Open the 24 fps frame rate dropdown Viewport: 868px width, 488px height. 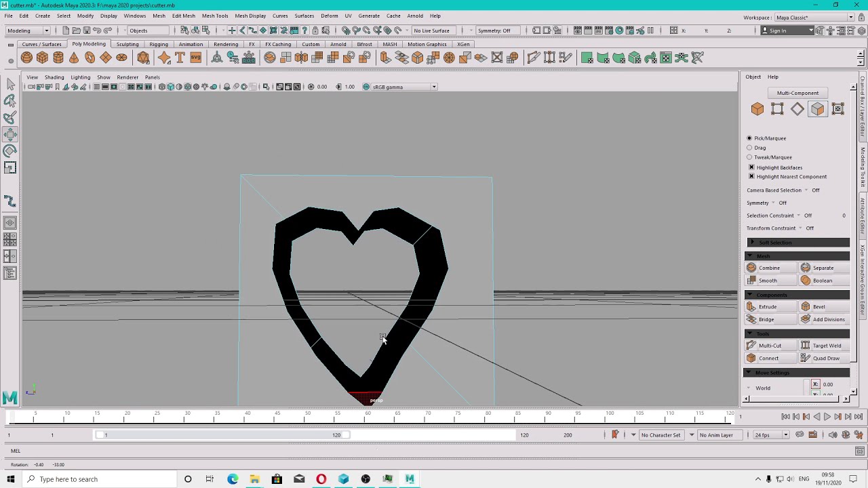coord(772,435)
